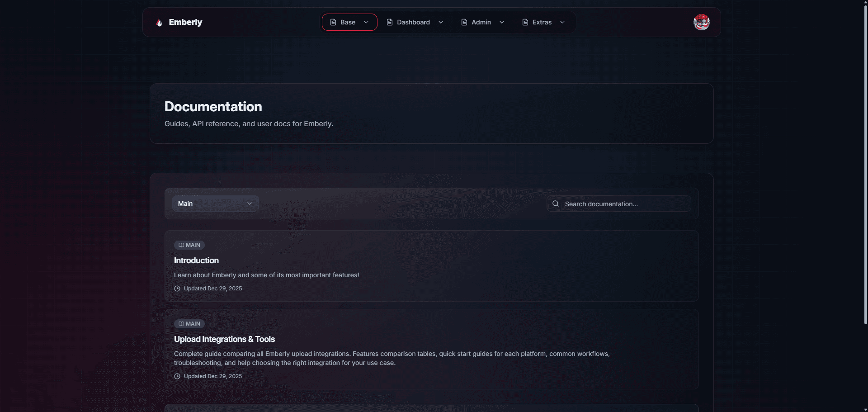Image resolution: width=868 pixels, height=412 pixels.
Task: Select Dashboard in the navigation bar
Action: (x=413, y=22)
